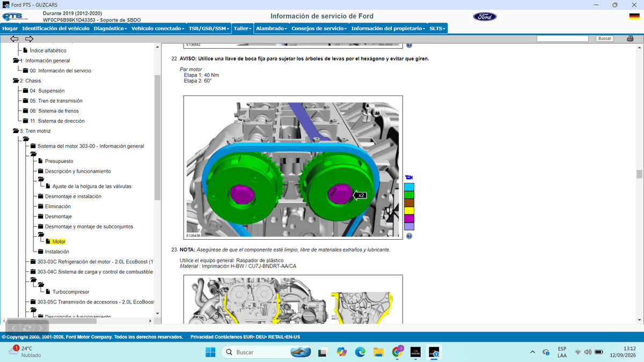The height and width of the screenshot is (362, 644).
Task: Click Privacidad link in footer
Action: tap(203, 337)
